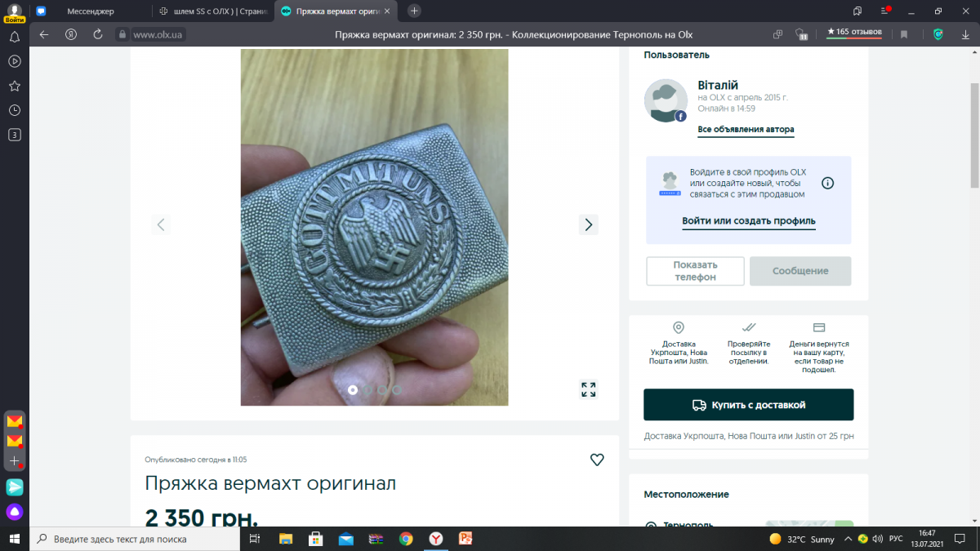Open the first mail icon in sidebar
This screenshot has height=551, width=980.
15,421
